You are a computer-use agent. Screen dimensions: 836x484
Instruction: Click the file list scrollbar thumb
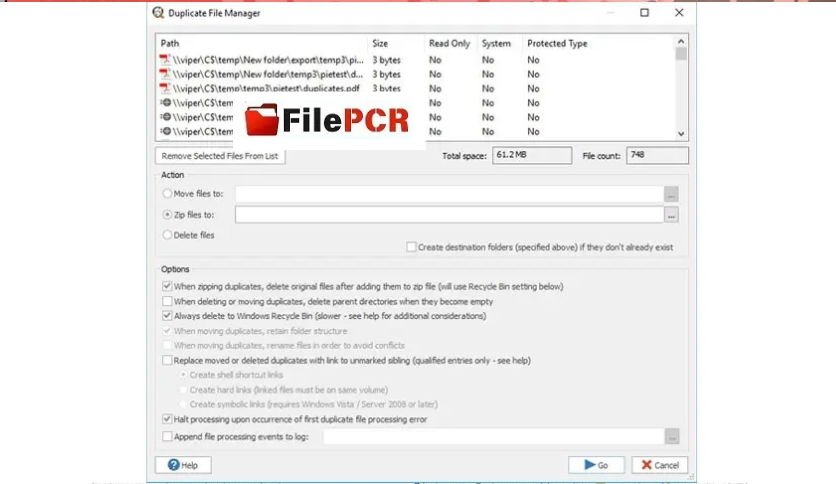click(681, 54)
